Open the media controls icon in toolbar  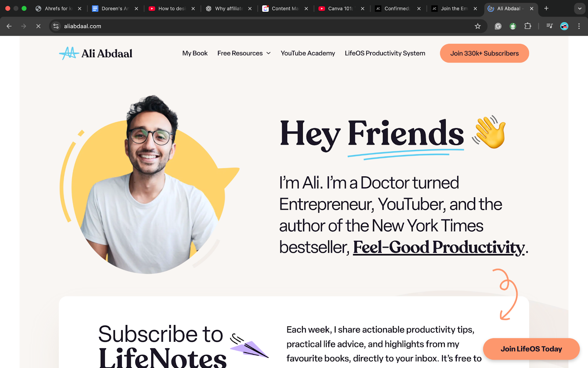549,26
